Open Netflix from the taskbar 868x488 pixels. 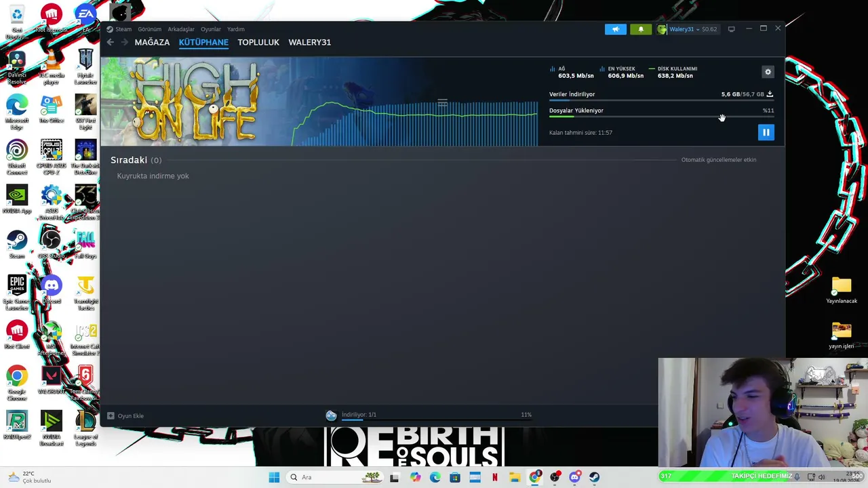(495, 477)
